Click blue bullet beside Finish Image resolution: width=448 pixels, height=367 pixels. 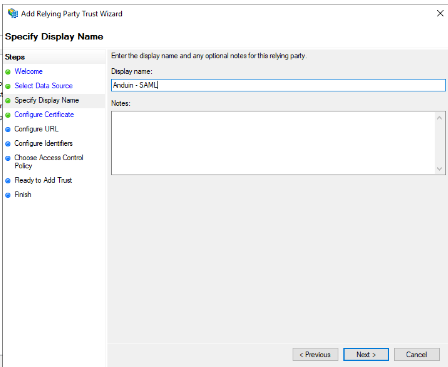point(8,195)
